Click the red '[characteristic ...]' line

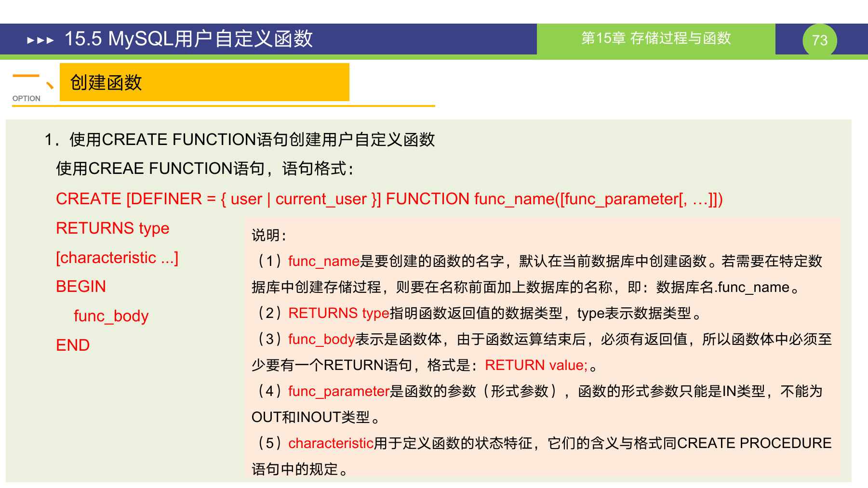(117, 258)
